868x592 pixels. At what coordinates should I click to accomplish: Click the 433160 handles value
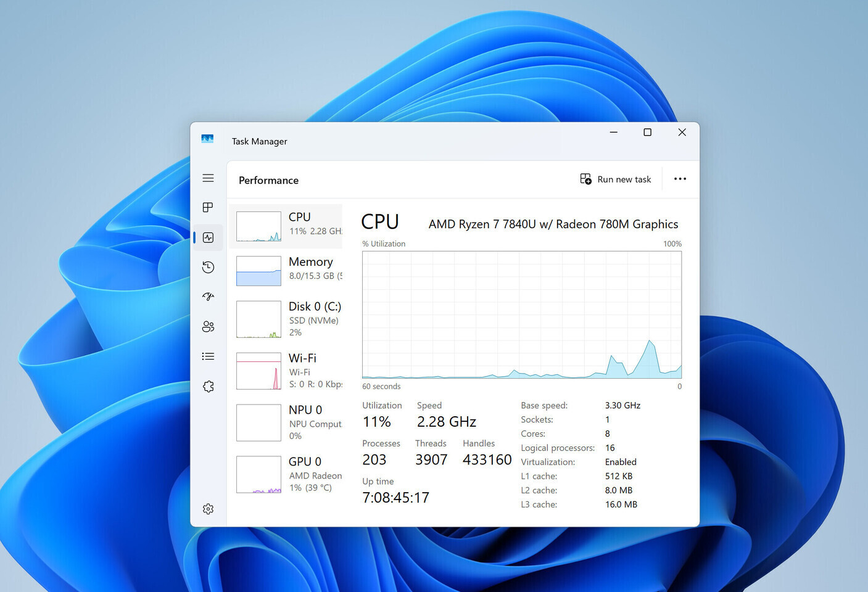[x=487, y=460]
